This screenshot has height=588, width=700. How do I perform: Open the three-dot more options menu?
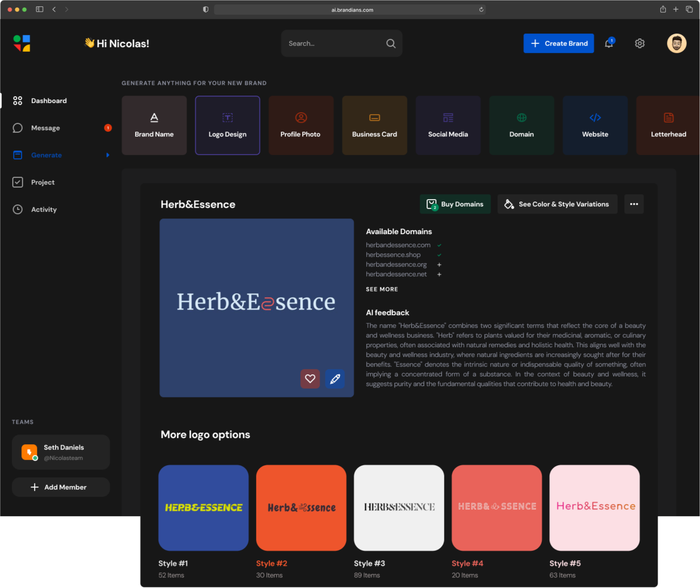coord(634,204)
